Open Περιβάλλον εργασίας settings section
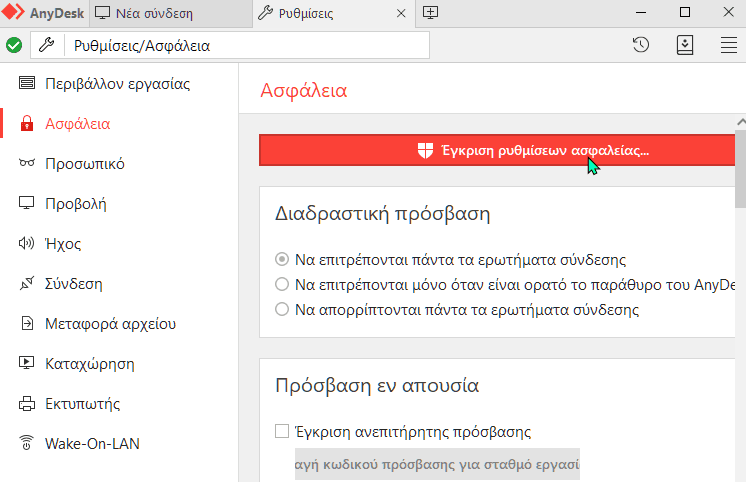746x482 pixels. [104, 84]
